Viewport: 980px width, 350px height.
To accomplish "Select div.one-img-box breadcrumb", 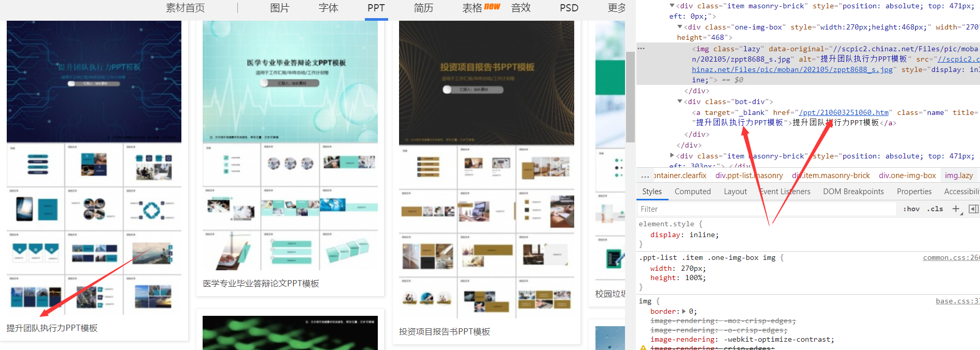I will (907, 176).
